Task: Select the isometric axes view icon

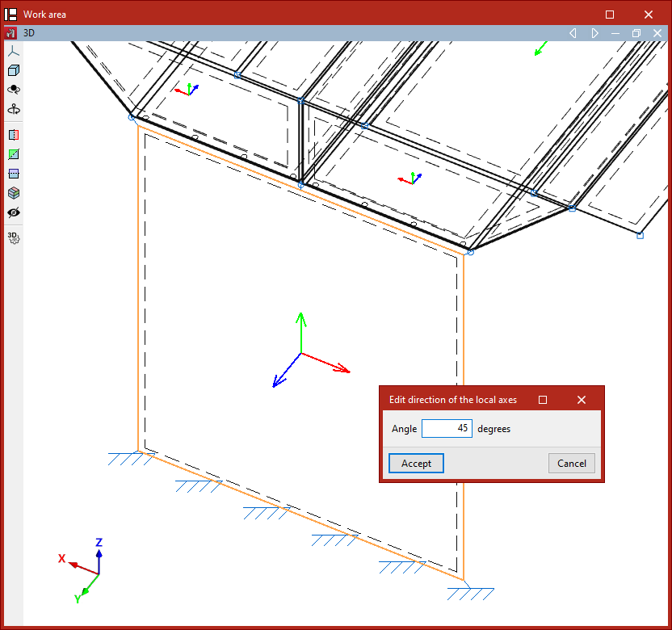Action: [x=14, y=52]
